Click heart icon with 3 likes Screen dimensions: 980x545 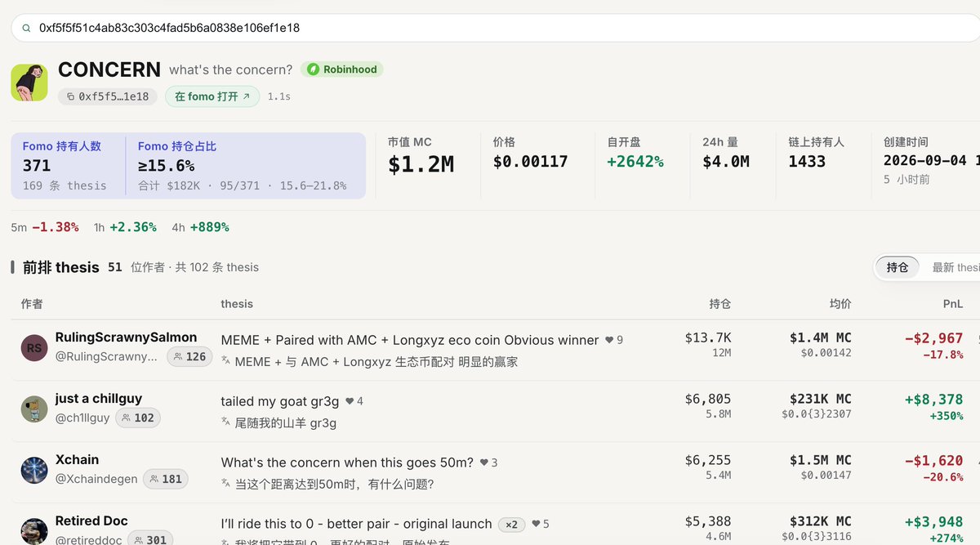coord(483,462)
